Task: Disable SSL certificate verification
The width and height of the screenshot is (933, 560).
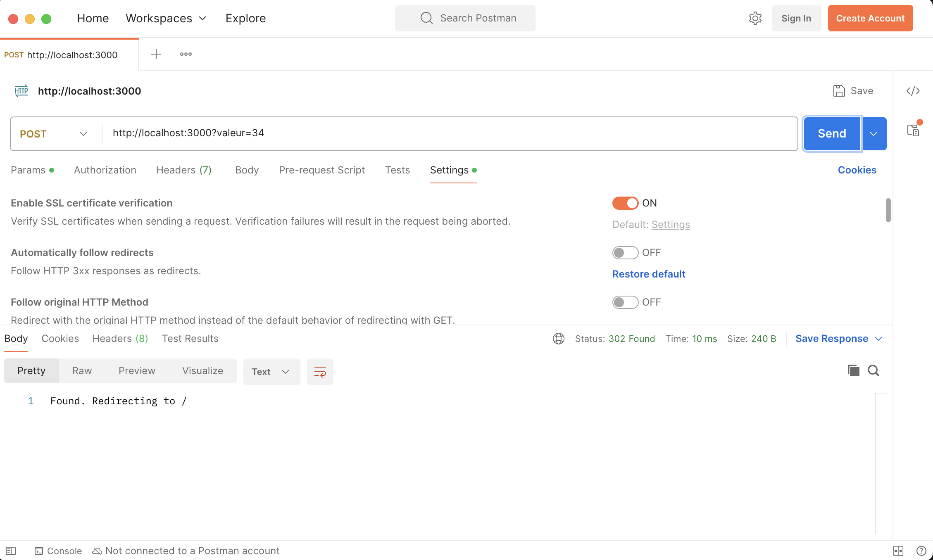Action: coord(625,203)
